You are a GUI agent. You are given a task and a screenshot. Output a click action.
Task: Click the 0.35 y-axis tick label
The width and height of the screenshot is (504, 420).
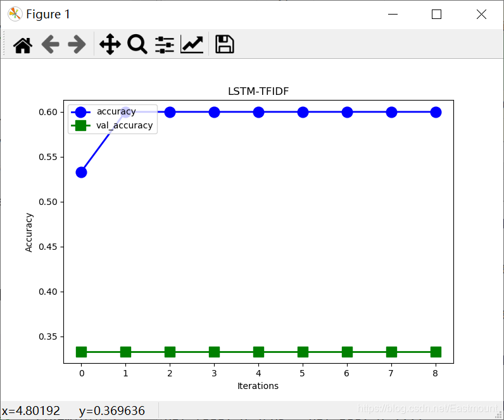click(48, 337)
